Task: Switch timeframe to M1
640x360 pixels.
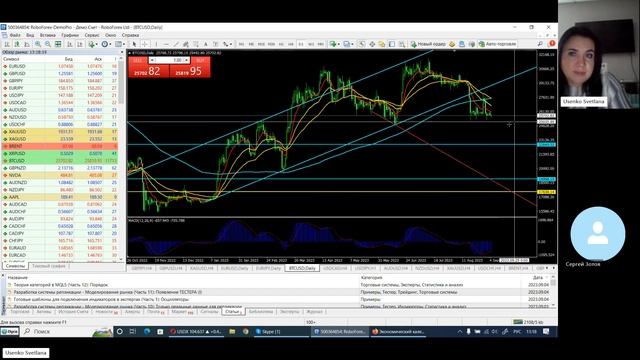Action: tap(241, 44)
